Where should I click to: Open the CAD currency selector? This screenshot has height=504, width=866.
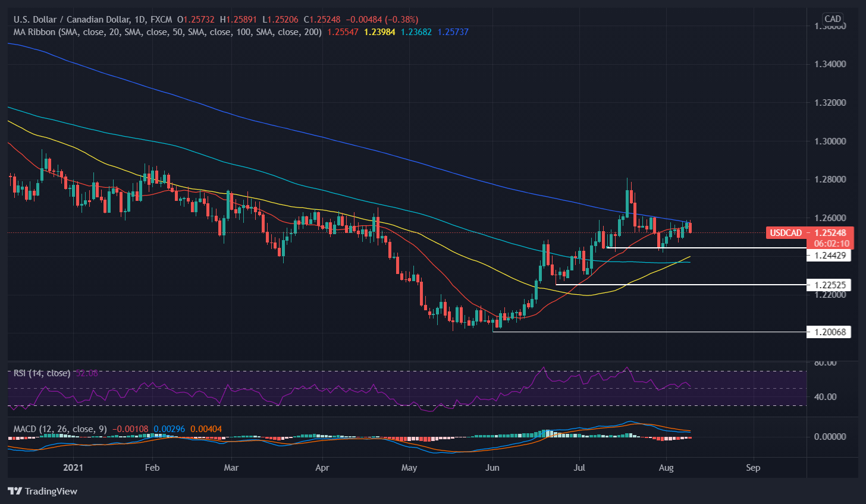(833, 18)
